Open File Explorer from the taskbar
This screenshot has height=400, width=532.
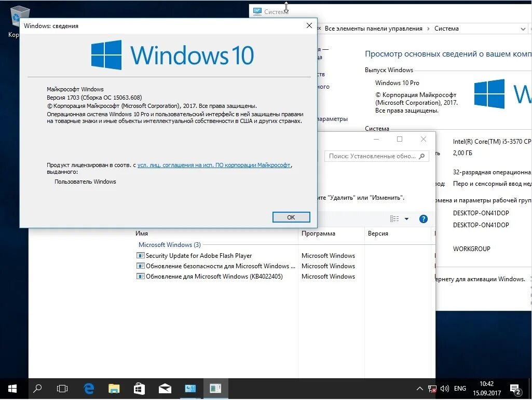click(114, 389)
